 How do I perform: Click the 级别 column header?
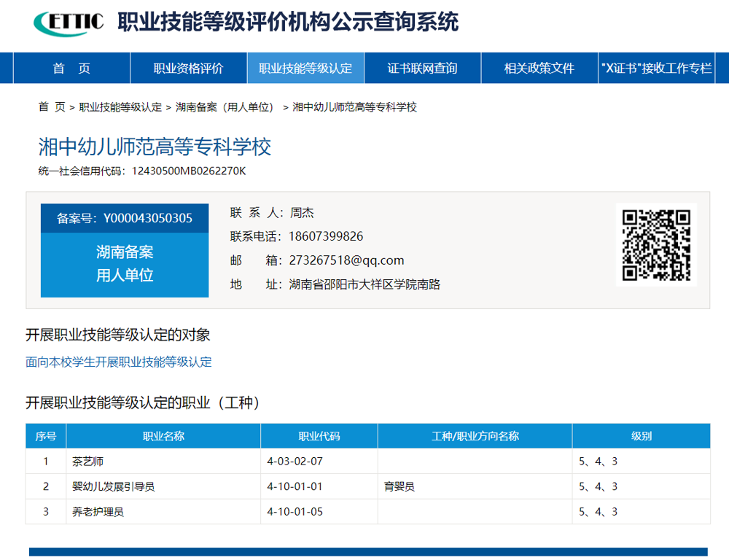[x=641, y=436]
